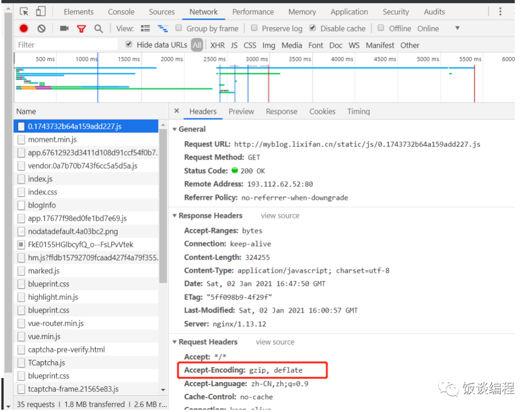The image size is (532, 412).
Task: Open the DevTools three-dot menu
Action: pos(500,11)
